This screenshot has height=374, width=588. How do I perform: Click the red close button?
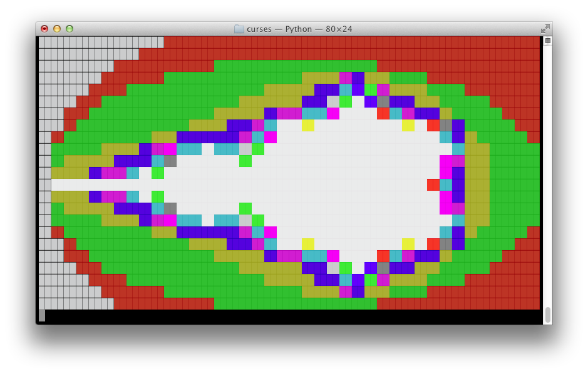(x=44, y=28)
